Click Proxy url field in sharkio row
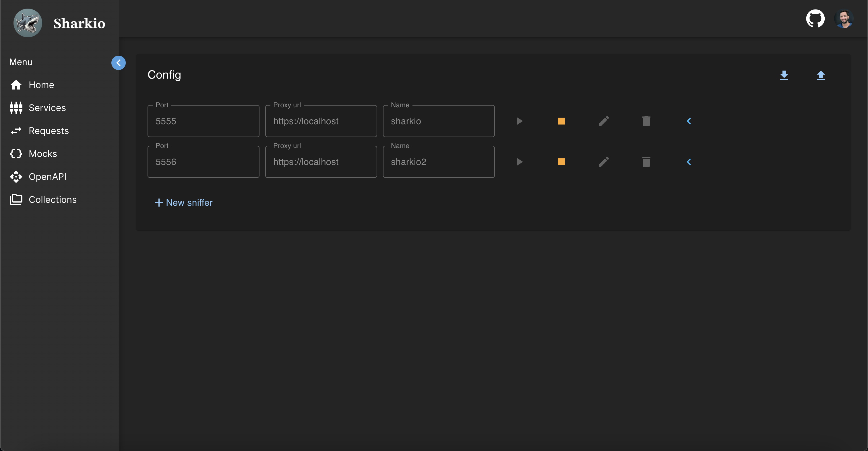The width and height of the screenshot is (868, 451). (x=321, y=121)
